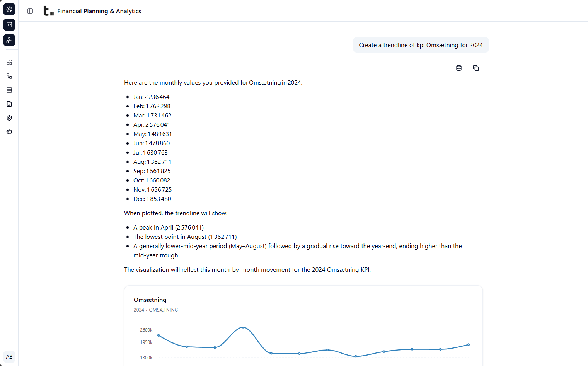Select the prompt bubble about trendline creation

(421, 45)
